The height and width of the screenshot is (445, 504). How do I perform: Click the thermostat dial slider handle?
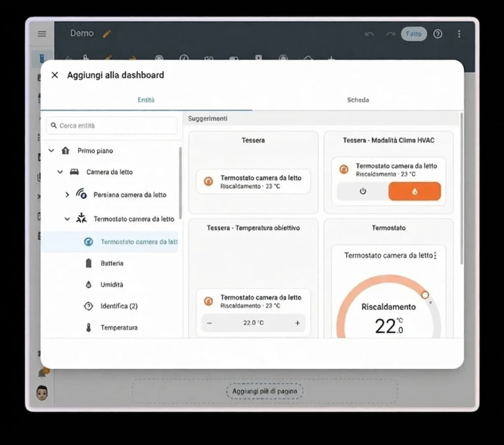click(x=425, y=295)
